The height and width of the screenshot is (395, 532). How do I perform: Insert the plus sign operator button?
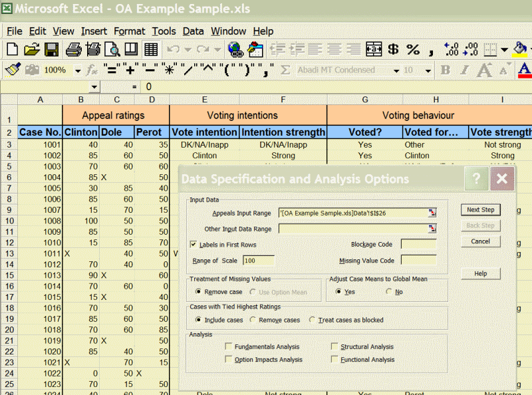click(130, 69)
